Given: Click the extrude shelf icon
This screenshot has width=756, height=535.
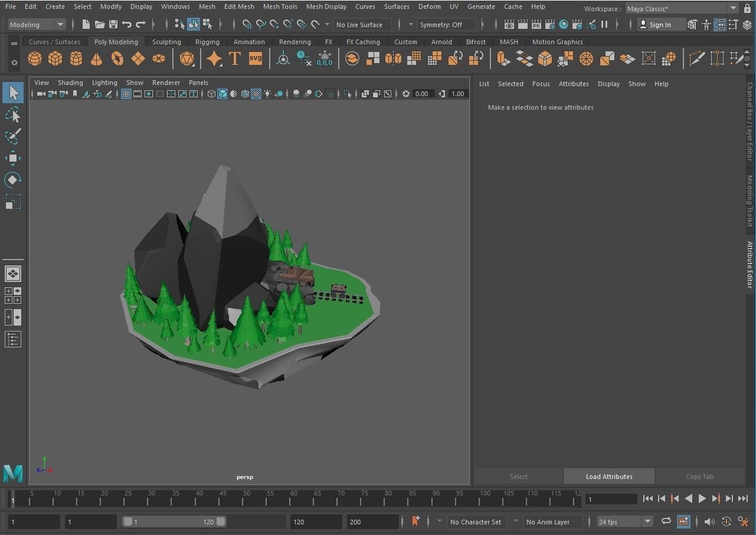Looking at the screenshot, I should 503,58.
